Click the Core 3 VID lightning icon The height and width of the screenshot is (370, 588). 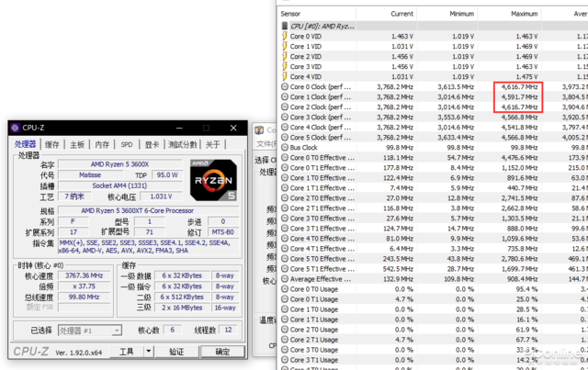285,66
